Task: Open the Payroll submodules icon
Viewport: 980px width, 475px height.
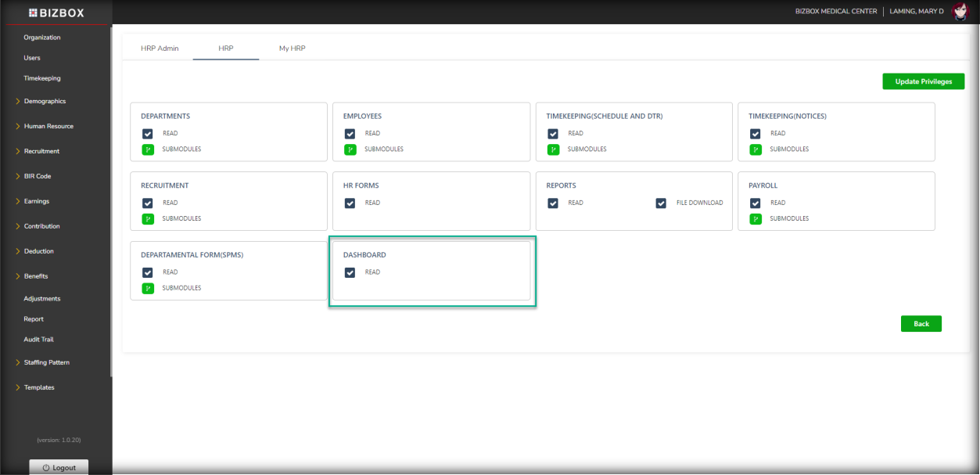Action: pos(756,219)
